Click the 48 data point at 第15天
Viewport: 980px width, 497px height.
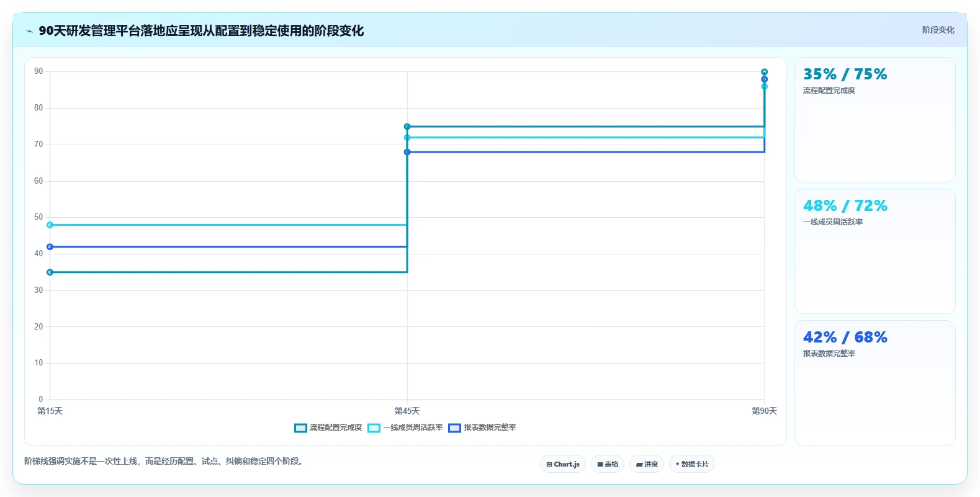pyautogui.click(x=50, y=225)
